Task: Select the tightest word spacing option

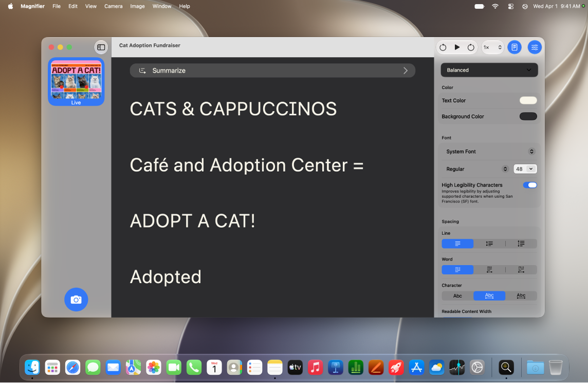Action: tap(457, 270)
